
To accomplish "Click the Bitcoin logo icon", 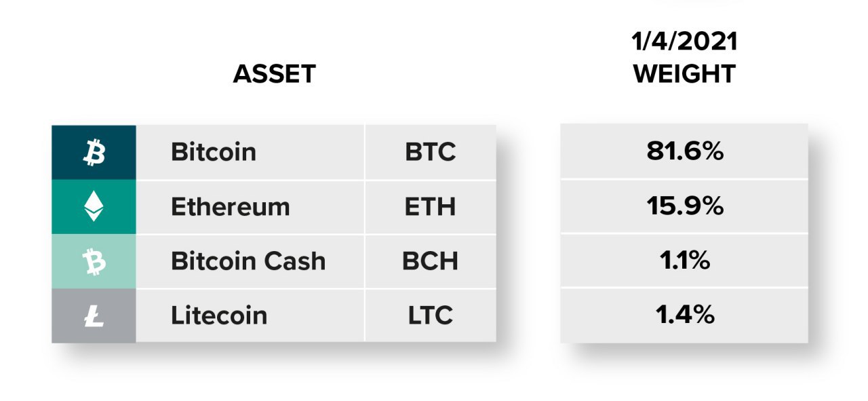I will coord(94,153).
